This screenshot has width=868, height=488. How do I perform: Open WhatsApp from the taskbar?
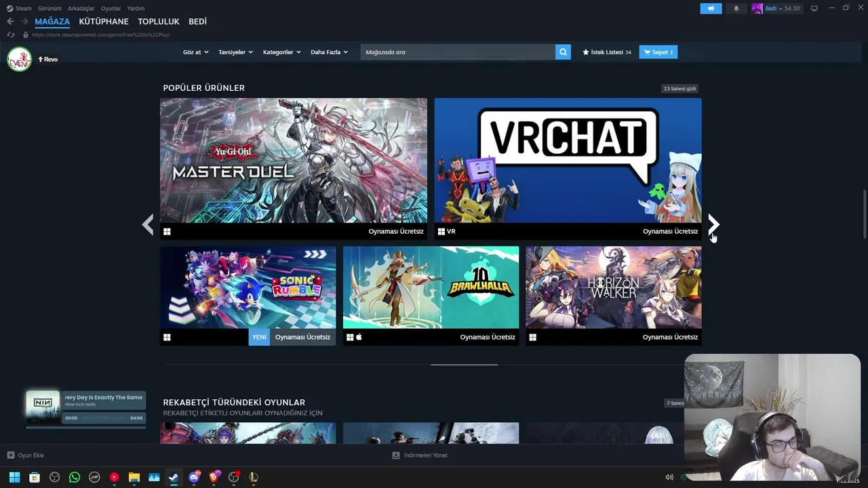click(75, 477)
